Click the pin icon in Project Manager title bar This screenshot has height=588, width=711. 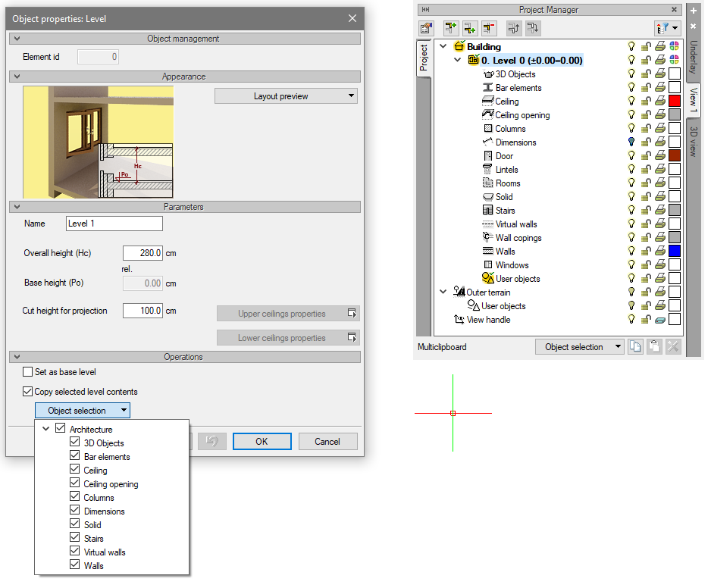[x=425, y=10]
